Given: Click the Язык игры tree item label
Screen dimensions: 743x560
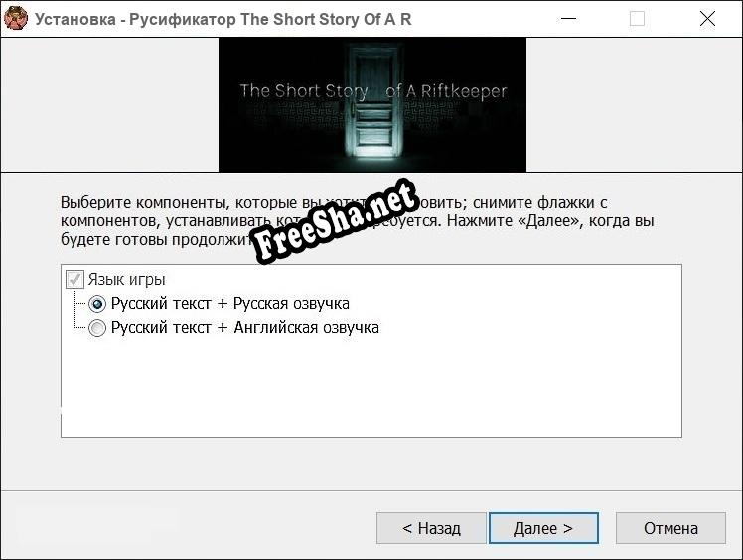Looking at the screenshot, I should tap(126, 280).
